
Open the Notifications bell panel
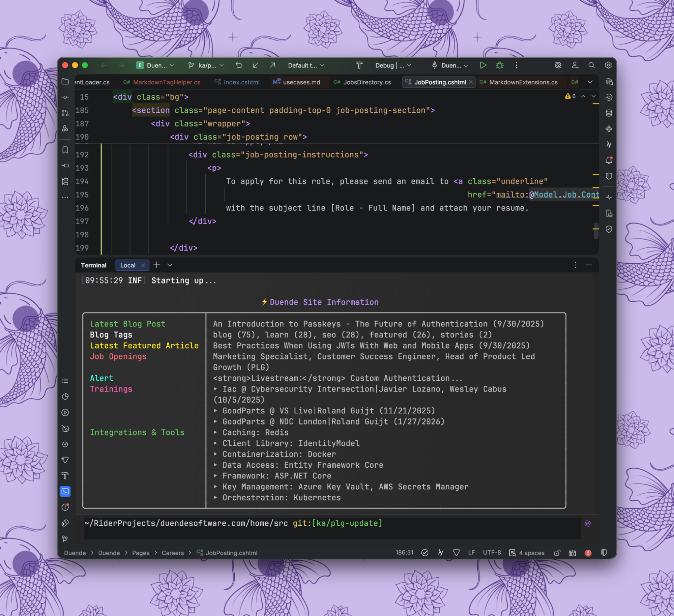point(609,160)
